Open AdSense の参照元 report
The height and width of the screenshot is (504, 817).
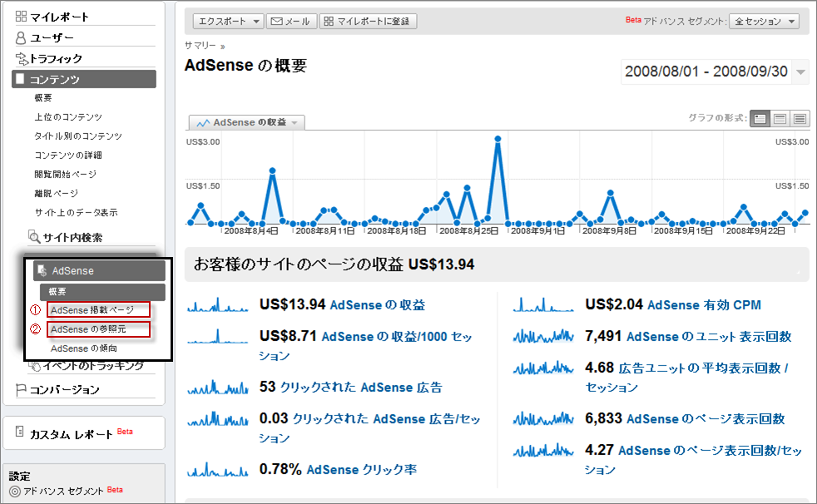point(98,329)
